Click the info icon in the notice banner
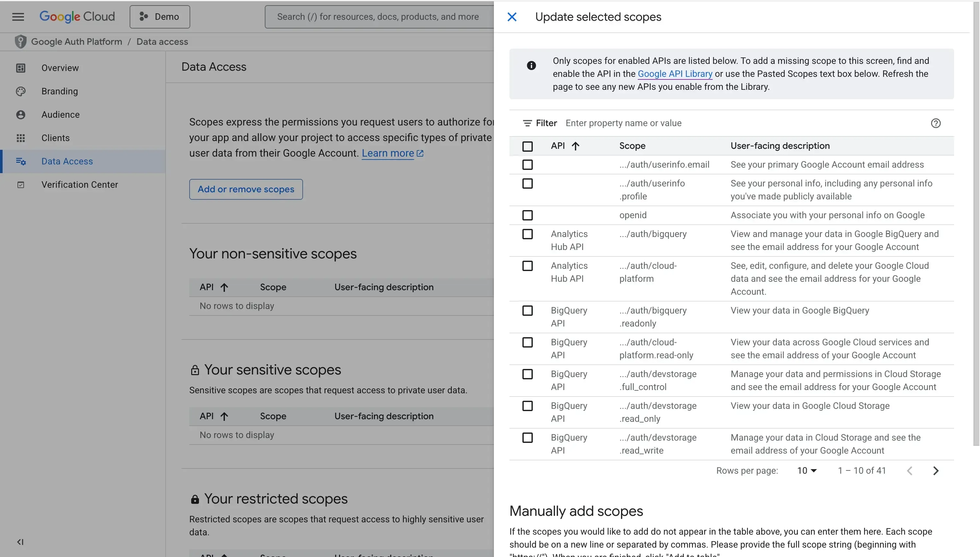 coord(531,65)
